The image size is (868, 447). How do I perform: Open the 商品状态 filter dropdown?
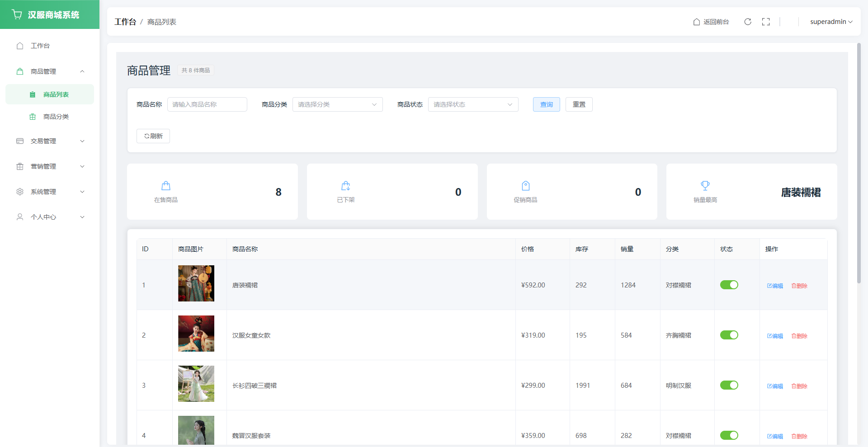[473, 104]
